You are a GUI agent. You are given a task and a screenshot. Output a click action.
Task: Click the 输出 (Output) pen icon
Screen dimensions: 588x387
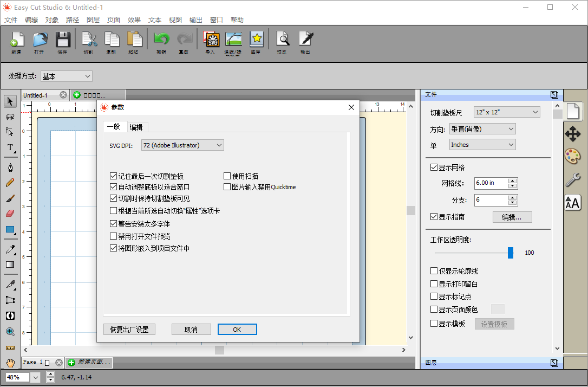[x=305, y=40]
